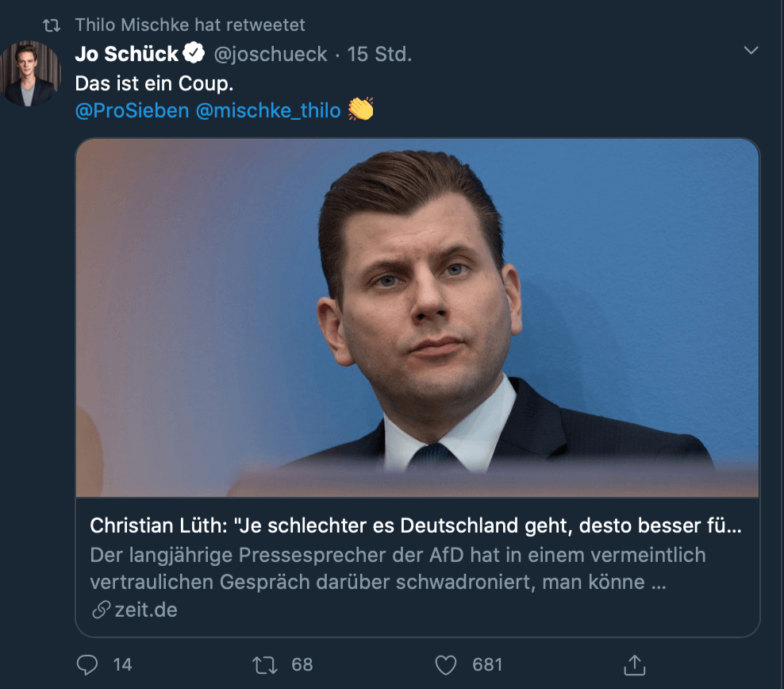The image size is (784, 689).
Task: Click the 681 likes count
Action: (x=487, y=664)
